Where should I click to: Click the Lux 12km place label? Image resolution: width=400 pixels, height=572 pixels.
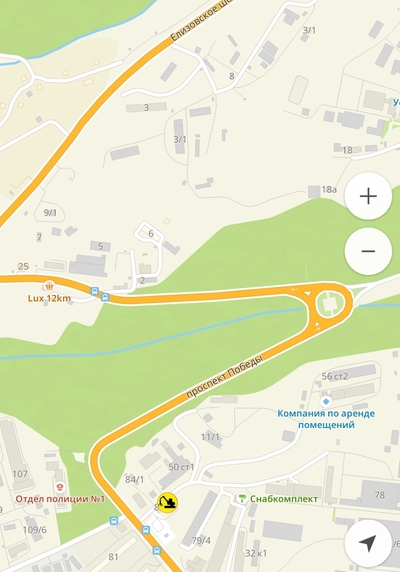point(49,298)
